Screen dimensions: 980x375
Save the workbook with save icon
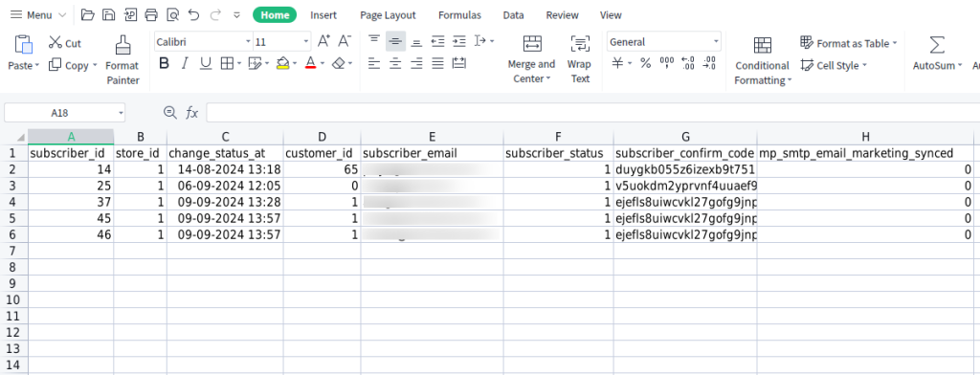click(109, 15)
